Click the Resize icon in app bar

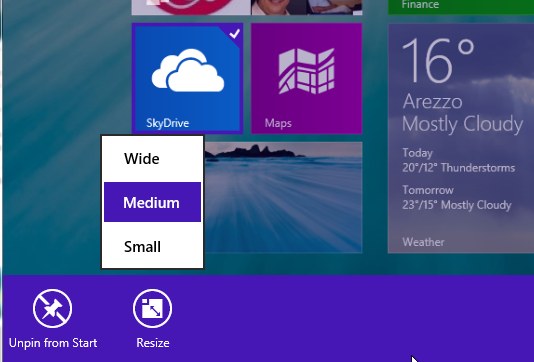(x=153, y=309)
